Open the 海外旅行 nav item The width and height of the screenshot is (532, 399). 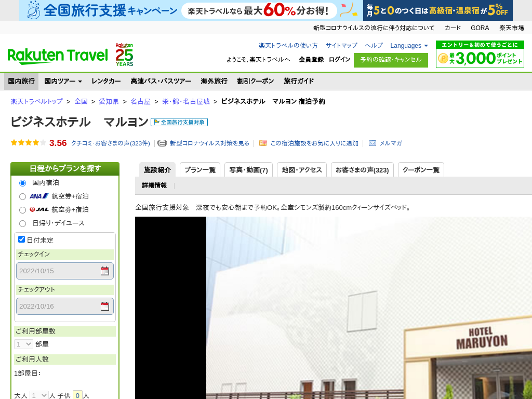[214, 81]
